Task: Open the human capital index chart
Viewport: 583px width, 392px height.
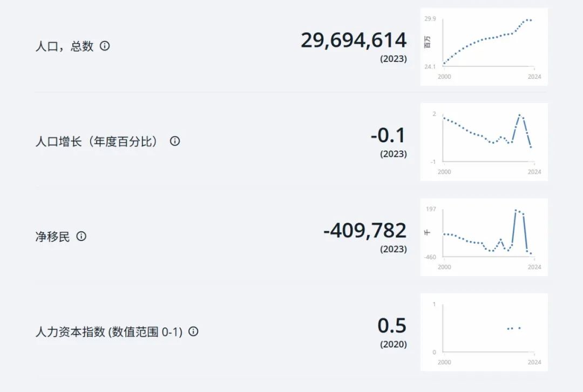Action: click(484, 332)
